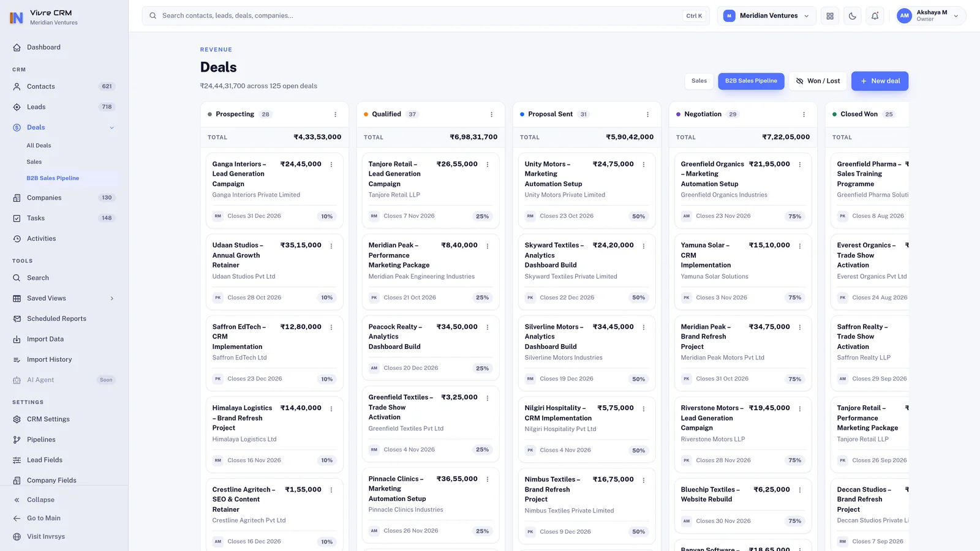The image size is (980, 551).
Task: Select B2B Sales Pipeline tab
Action: 751,81
